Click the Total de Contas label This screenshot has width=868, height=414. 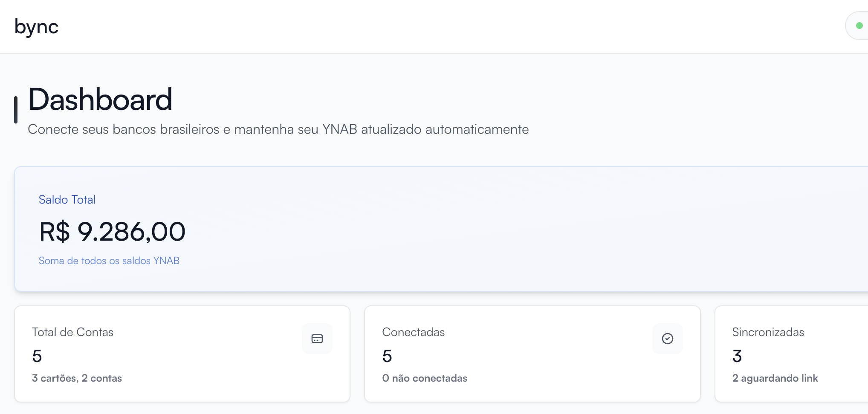pyautogui.click(x=72, y=332)
